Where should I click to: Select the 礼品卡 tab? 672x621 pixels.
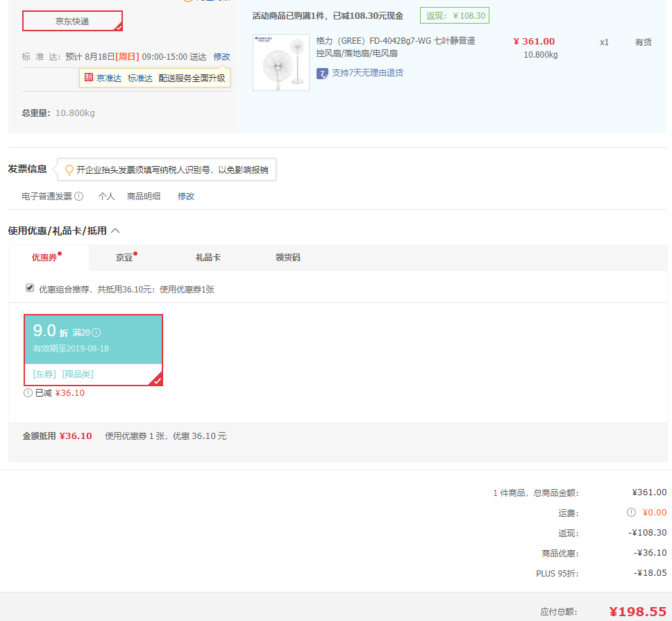(x=208, y=257)
